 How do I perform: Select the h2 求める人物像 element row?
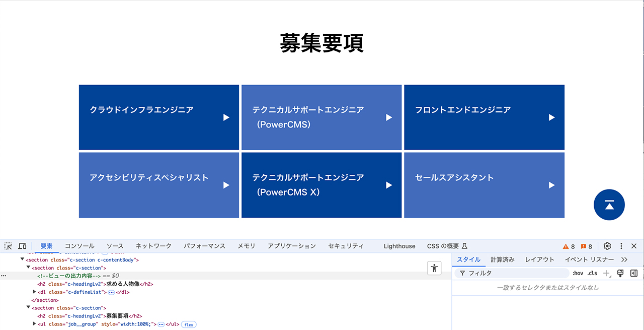tap(95, 284)
